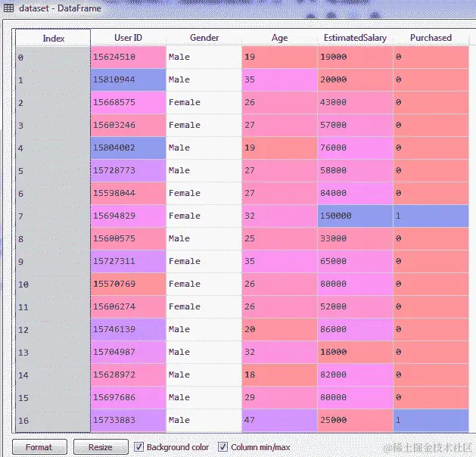Select EstimatedSalary cell 76000
This screenshot has width=476, height=457.
355,148
